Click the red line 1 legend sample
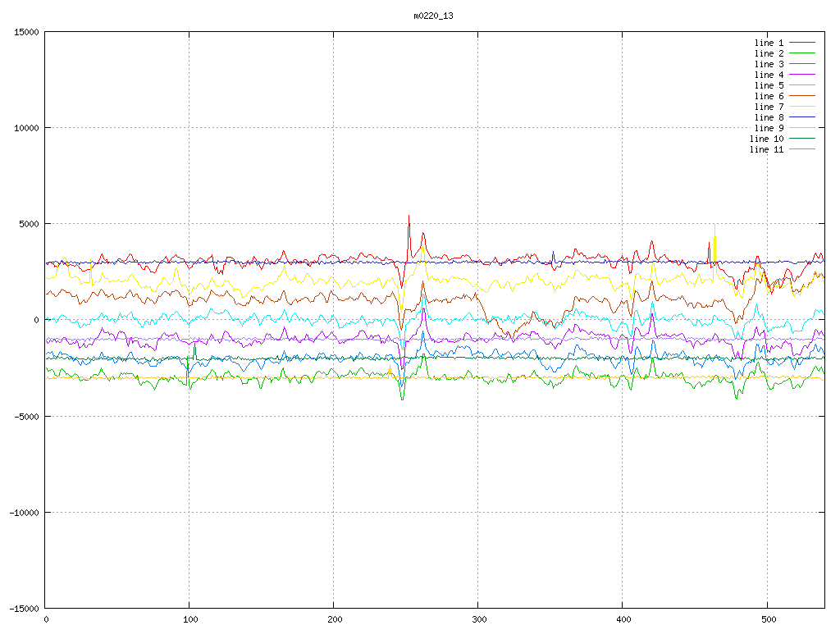 [x=802, y=43]
